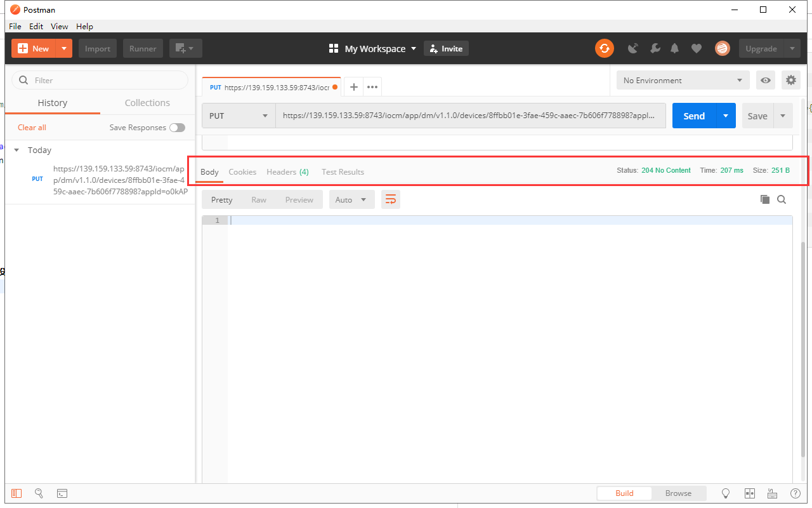This screenshot has width=812, height=508.
Task: Click the My Workspace grid icon
Action: tap(334, 48)
